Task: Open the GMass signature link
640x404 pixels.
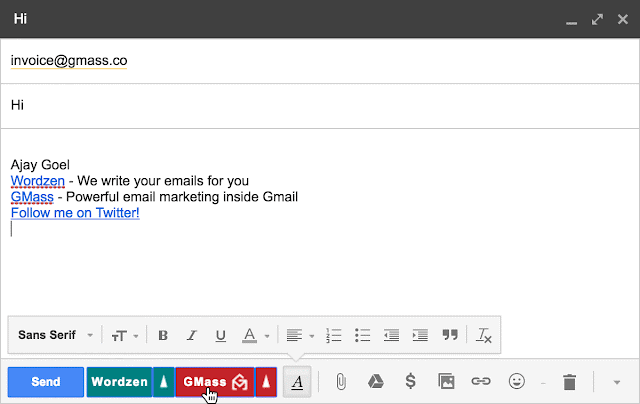Action: pos(32,197)
